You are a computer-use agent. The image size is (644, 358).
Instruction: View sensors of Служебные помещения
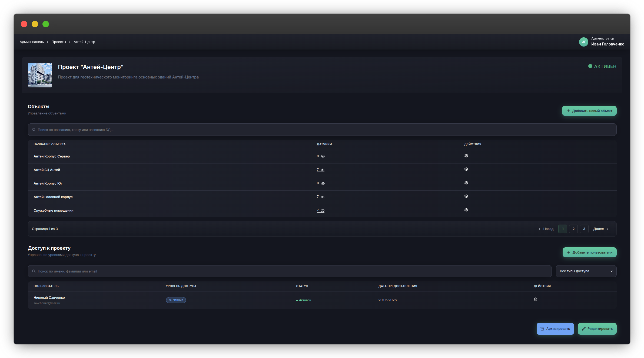(x=321, y=211)
